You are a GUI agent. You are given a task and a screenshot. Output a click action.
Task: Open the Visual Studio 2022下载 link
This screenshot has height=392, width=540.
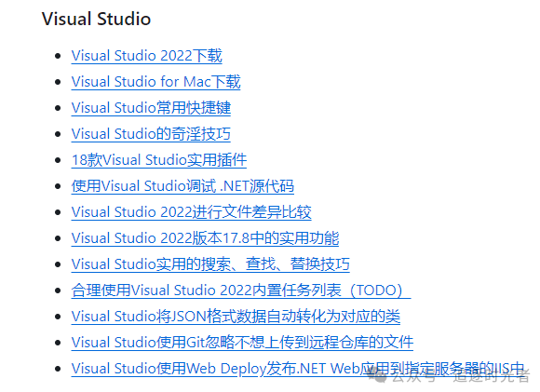tap(147, 56)
